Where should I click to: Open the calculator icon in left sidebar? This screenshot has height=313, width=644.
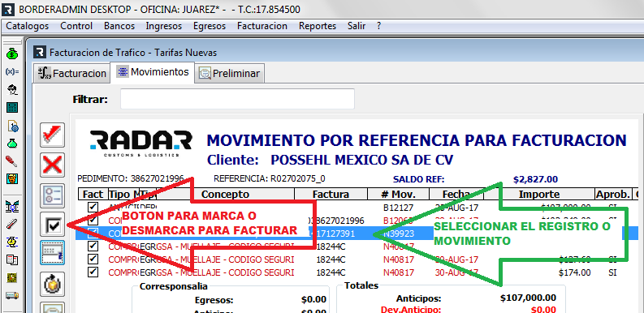pyautogui.click(x=12, y=108)
